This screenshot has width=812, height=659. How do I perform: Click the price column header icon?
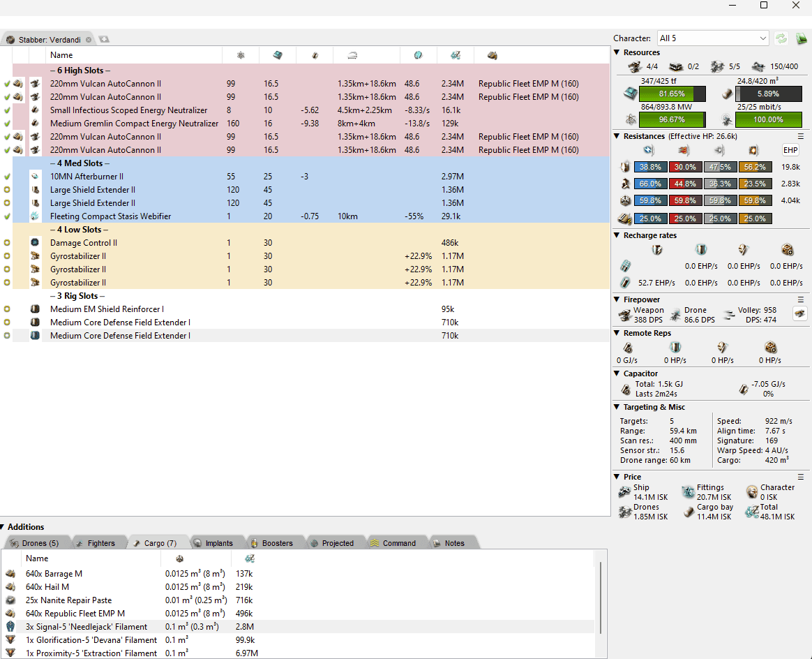pos(455,55)
